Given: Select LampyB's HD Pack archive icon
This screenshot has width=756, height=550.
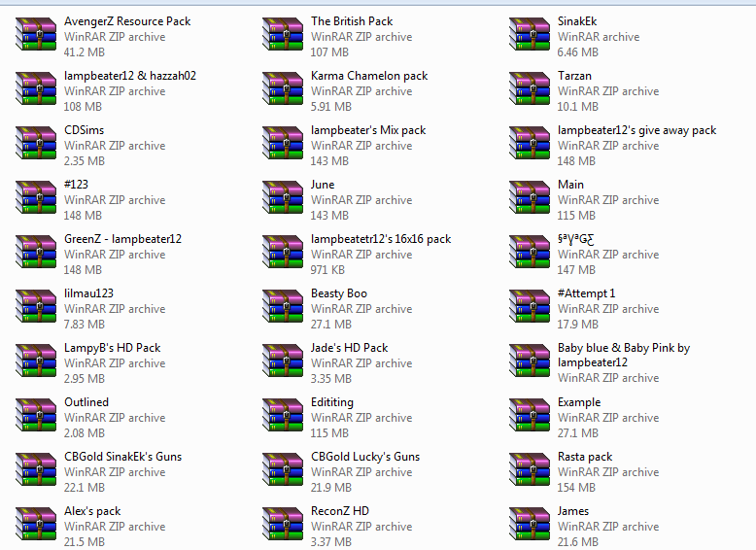Looking at the screenshot, I should (36, 361).
